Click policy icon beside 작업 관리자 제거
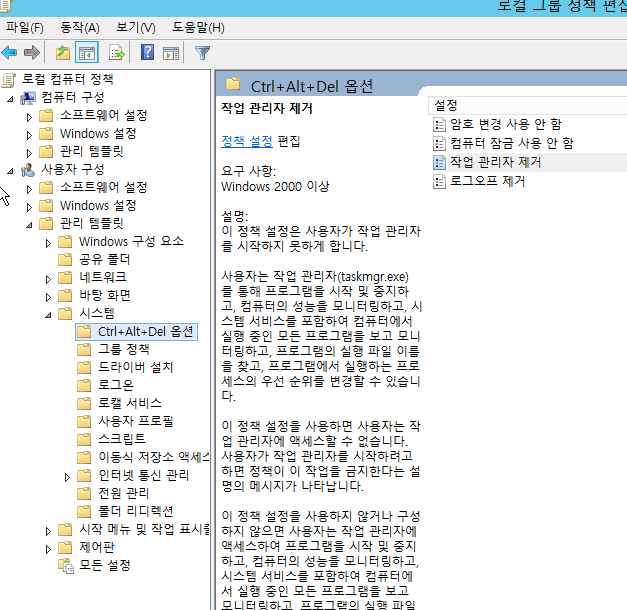Image resolution: width=627 pixels, height=610 pixels. pos(439,162)
